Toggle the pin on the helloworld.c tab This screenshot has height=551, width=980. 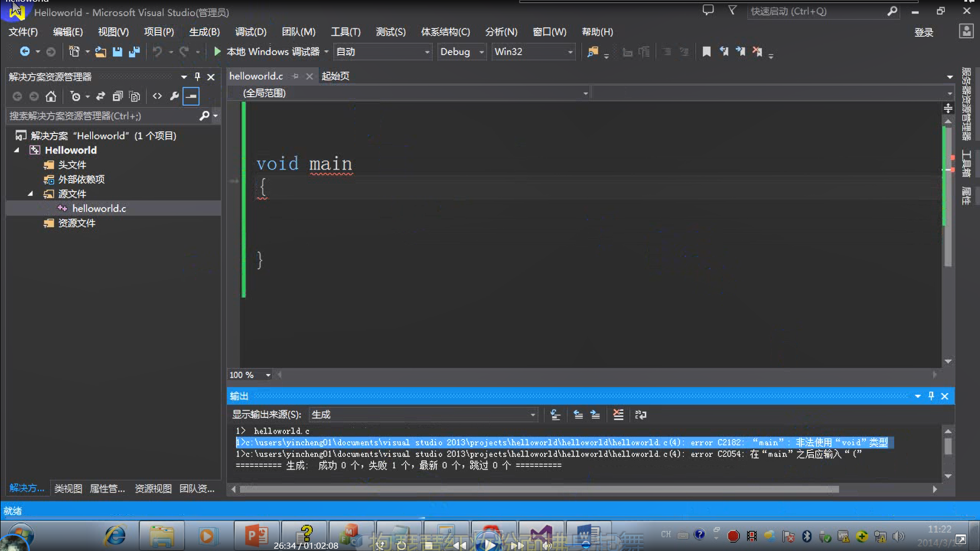296,76
